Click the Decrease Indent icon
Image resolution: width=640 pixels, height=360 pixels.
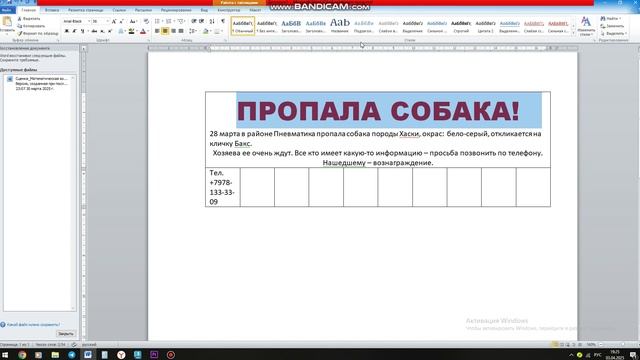pyautogui.click(x=194, y=21)
